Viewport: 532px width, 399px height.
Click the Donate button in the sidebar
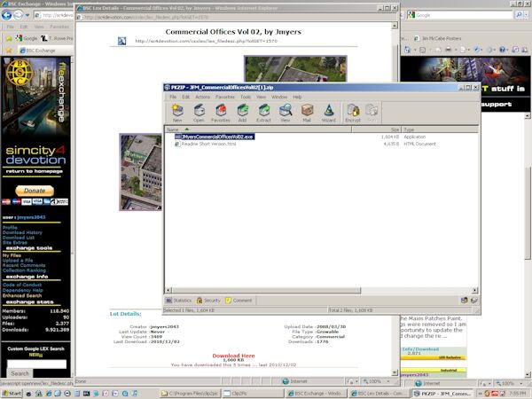tap(35, 191)
